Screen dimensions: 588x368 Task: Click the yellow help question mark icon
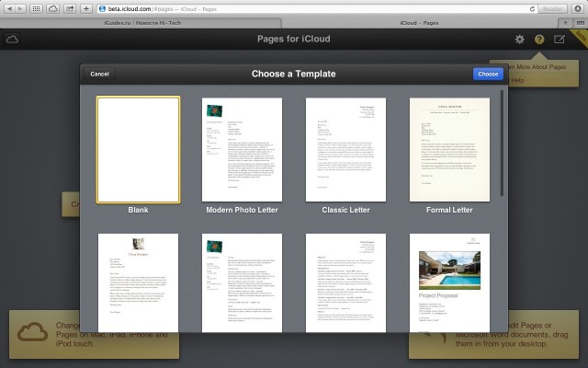pyautogui.click(x=539, y=39)
